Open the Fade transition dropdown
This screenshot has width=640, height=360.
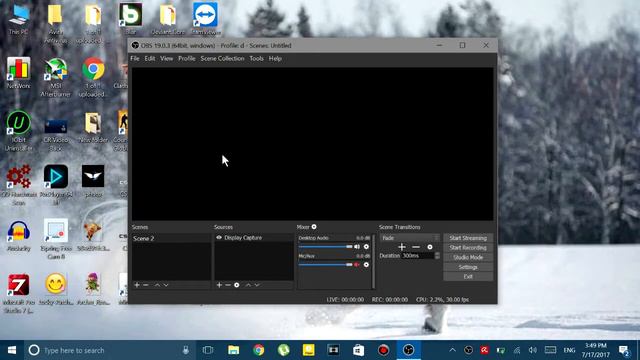[x=410, y=238]
